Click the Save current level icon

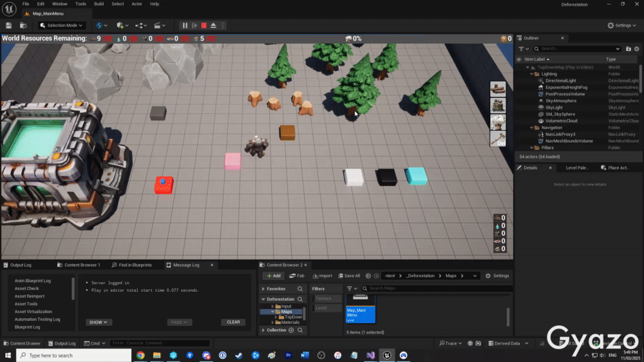click(x=9, y=25)
